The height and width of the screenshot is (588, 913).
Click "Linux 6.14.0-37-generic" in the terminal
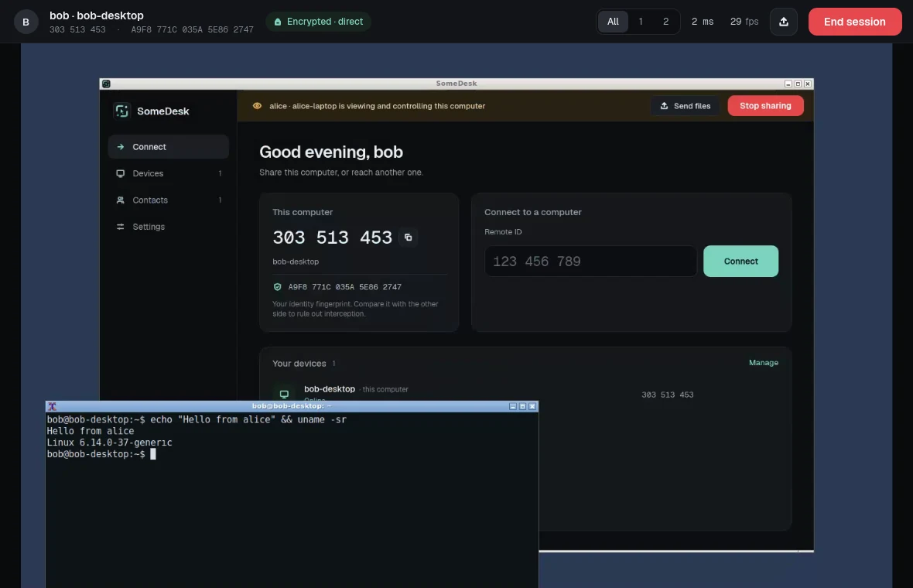[109, 443]
